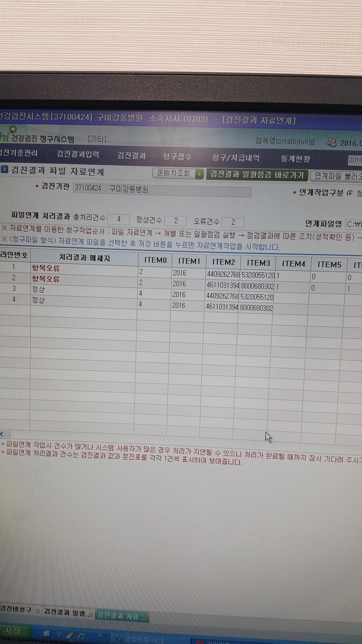Click the 연계파일 불러오기 button
Viewport: 362px width, 644px height.
[x=336, y=177]
